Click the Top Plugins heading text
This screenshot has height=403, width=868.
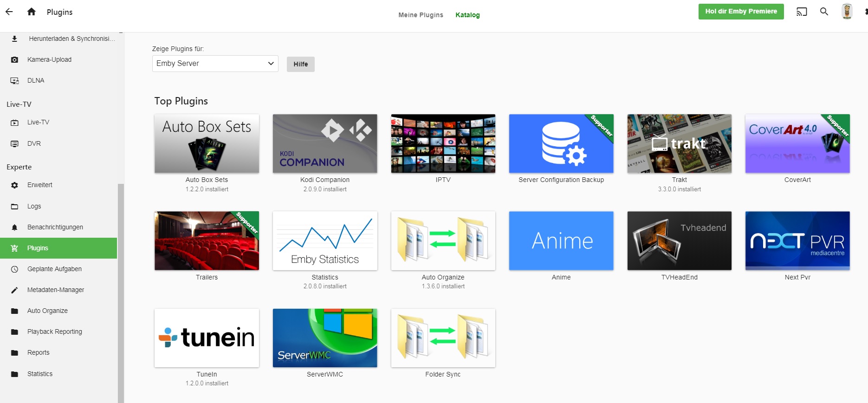pyautogui.click(x=181, y=101)
